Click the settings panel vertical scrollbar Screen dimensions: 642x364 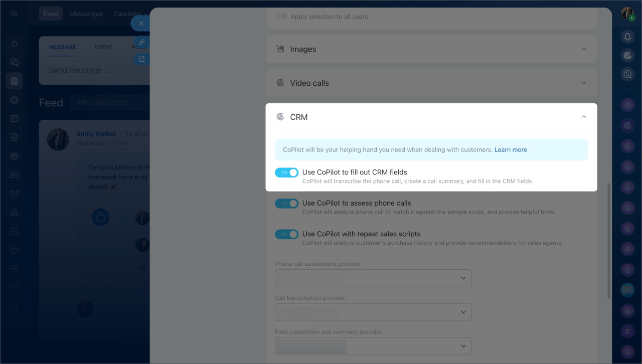coord(609,241)
